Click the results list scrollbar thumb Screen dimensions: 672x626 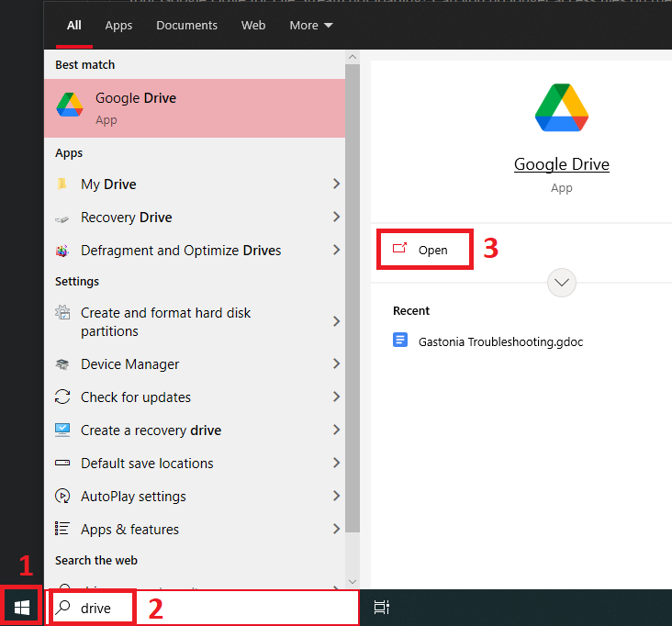coord(353,298)
